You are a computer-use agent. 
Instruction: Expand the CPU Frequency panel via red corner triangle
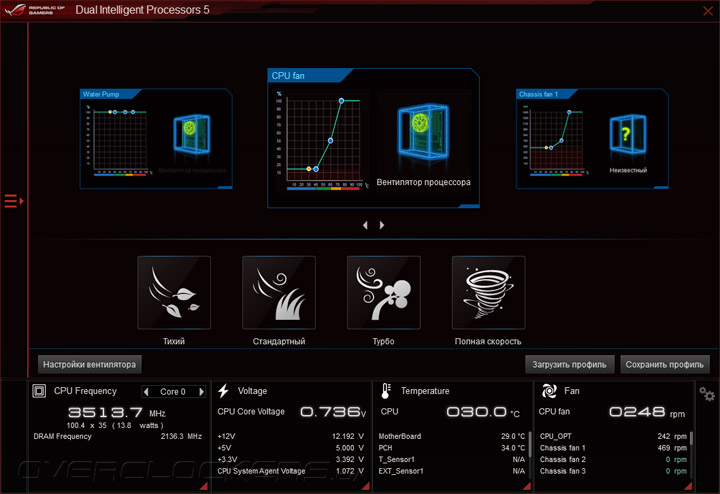coord(204,486)
